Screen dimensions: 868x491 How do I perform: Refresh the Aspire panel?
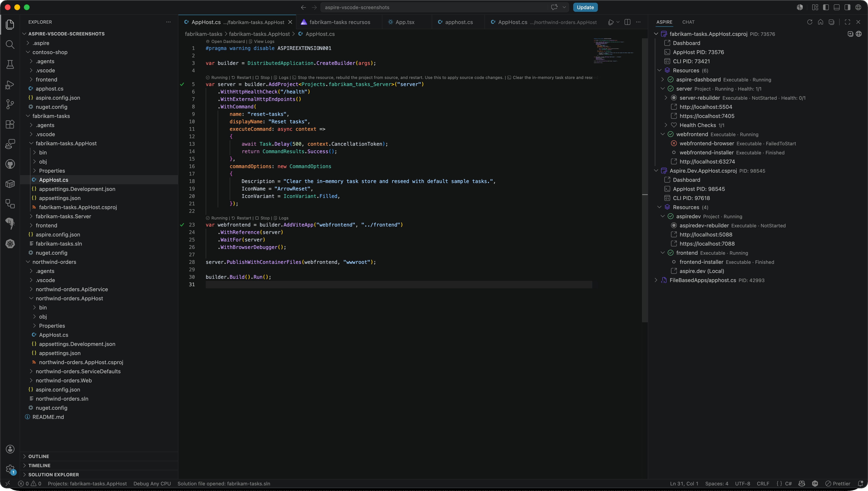tap(810, 22)
